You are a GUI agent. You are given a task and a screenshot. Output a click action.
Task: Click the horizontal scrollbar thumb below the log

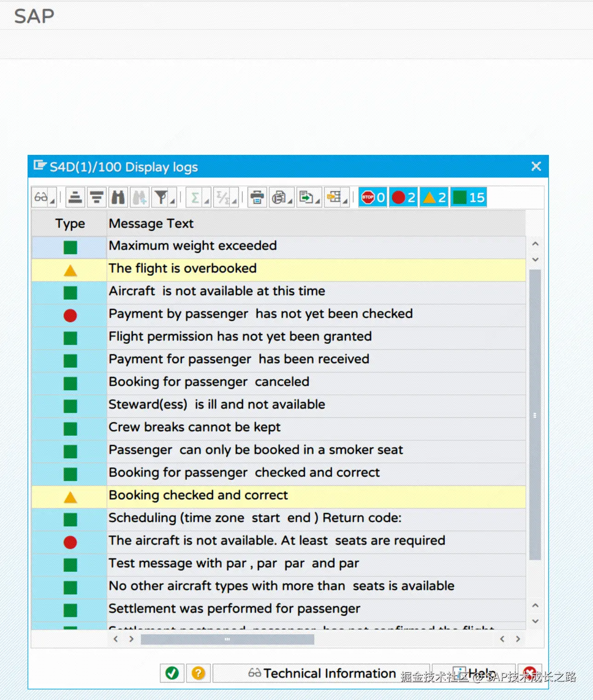227,639
